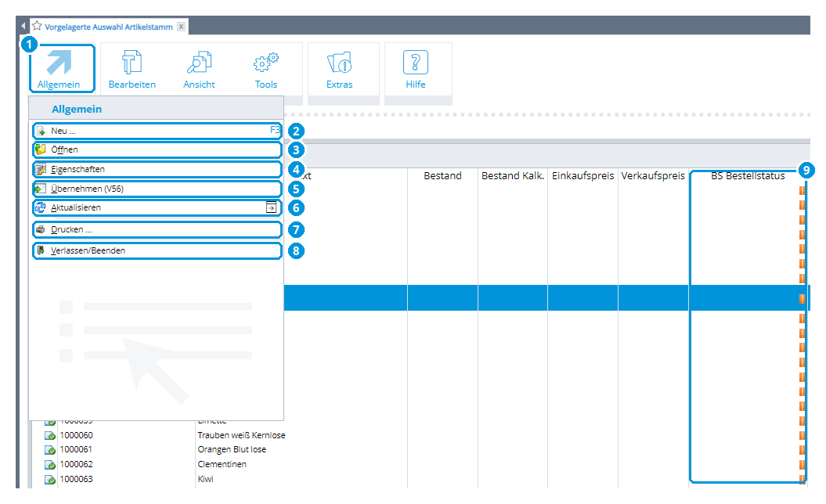Close the Vorgelagerte Auswahl Artikelstamm tab
The width and height of the screenshot is (826, 504).
(x=181, y=27)
